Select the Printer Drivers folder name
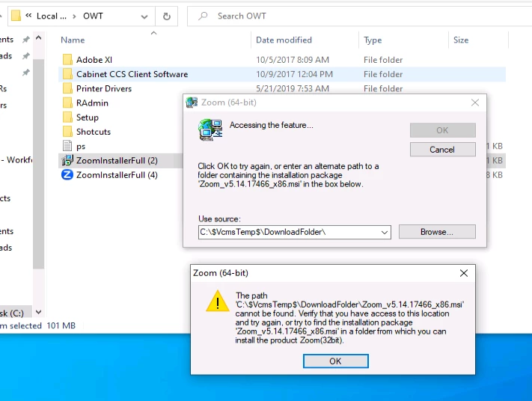Screen dimensions: 532x401 pos(104,88)
